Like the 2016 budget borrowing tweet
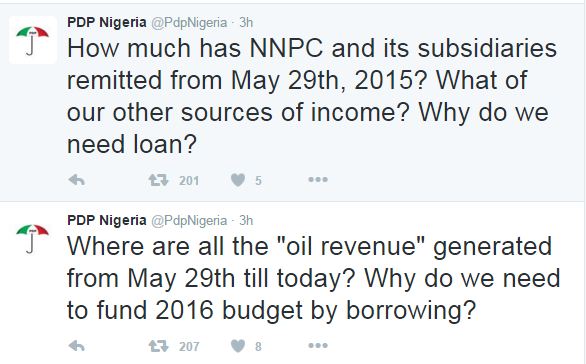The image size is (586, 364). 238,346
